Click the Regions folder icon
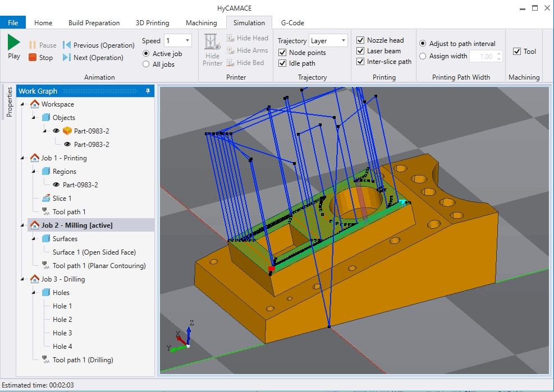This screenshot has width=554, height=392. click(46, 171)
